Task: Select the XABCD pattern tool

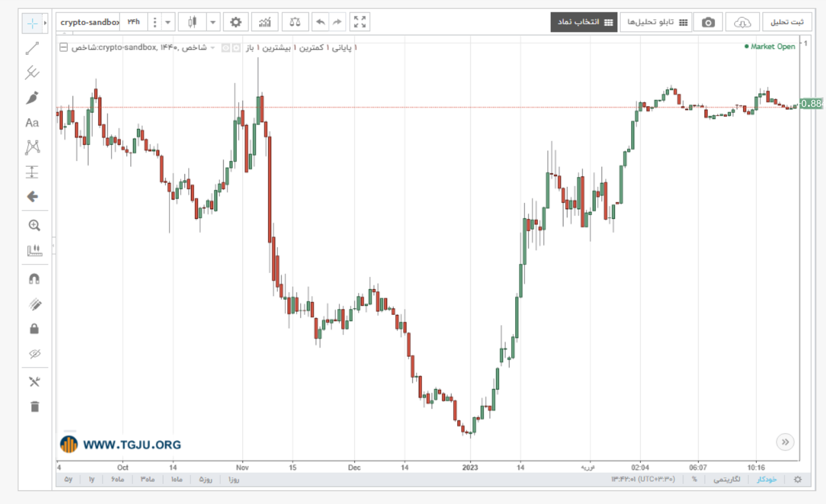Action: [x=32, y=147]
